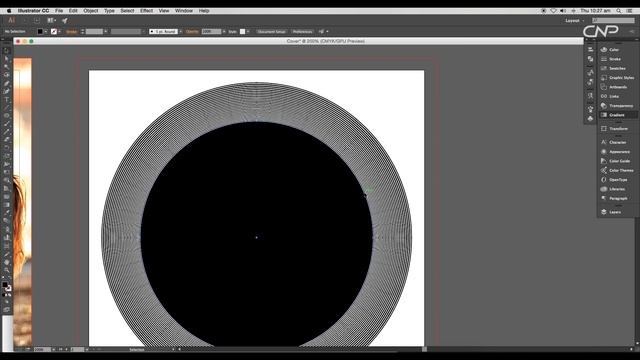
Task: Open the Type menu
Action: pos(109,11)
